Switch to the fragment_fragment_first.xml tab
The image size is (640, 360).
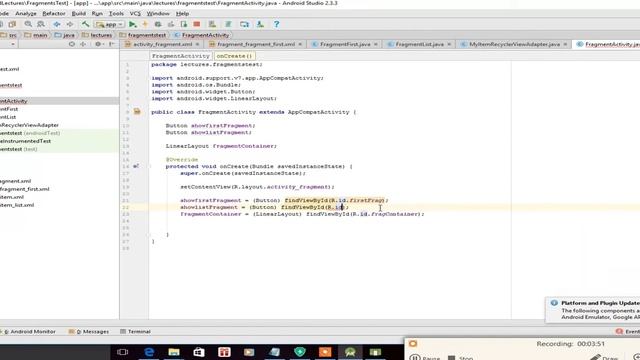255,44
